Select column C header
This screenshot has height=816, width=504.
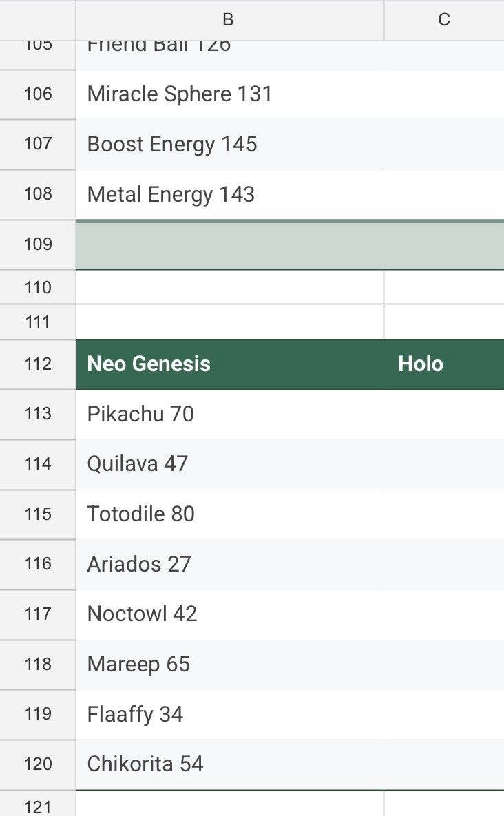click(443, 20)
